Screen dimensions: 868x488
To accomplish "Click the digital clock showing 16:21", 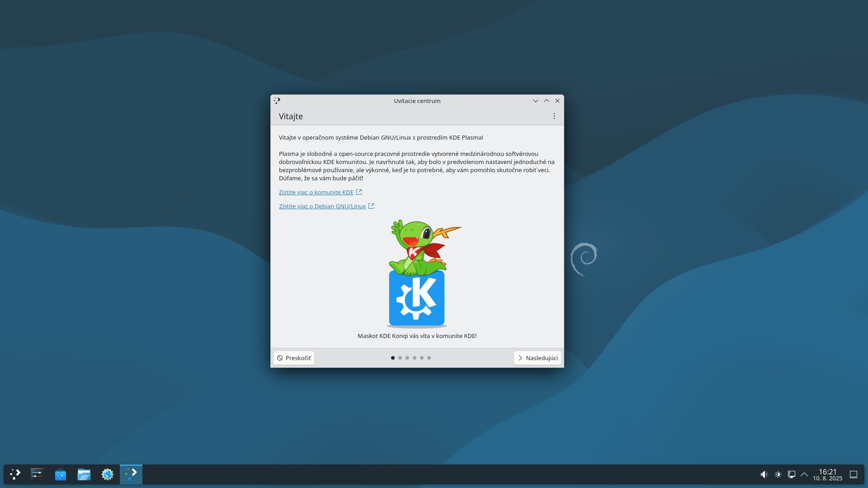I will [827, 474].
